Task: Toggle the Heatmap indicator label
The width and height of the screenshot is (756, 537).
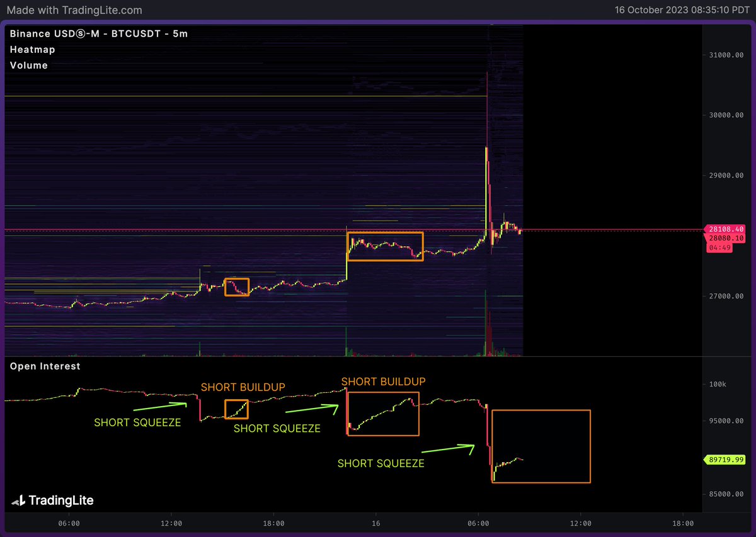Action: pos(32,50)
